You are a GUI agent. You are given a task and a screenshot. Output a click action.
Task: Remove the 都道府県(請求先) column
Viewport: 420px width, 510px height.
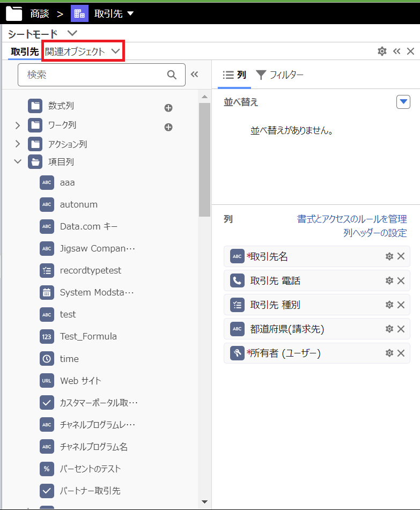[401, 329]
